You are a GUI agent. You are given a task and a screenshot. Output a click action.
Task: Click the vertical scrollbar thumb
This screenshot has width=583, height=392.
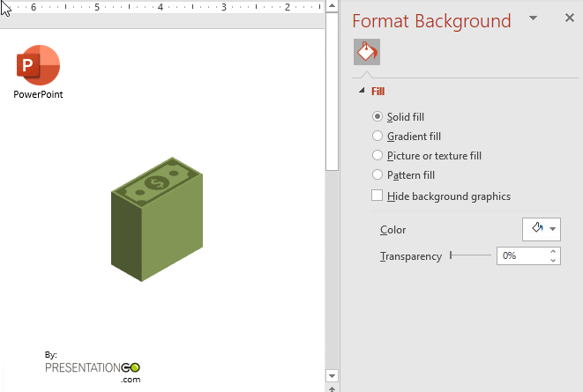(332, 91)
